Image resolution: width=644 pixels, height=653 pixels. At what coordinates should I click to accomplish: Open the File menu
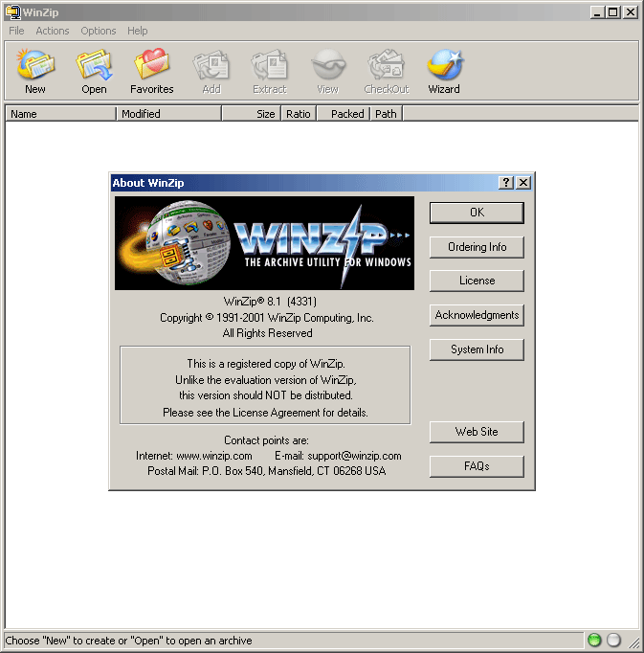click(16, 31)
